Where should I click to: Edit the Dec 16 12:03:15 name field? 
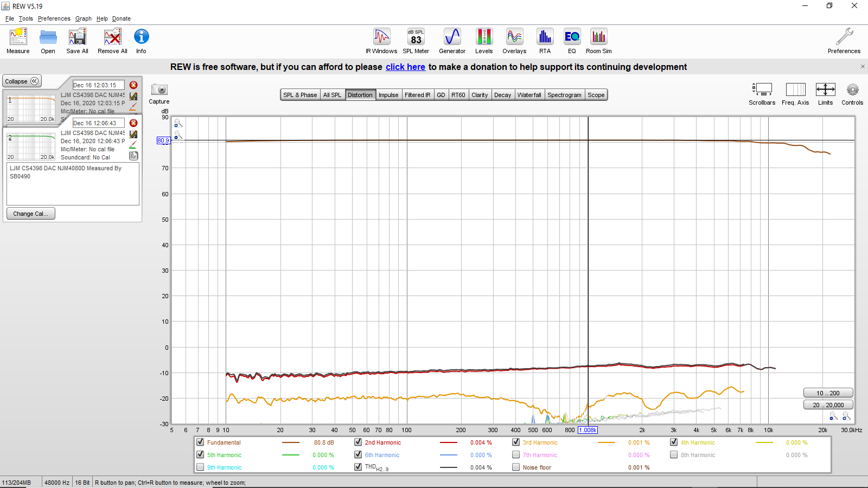98,85
